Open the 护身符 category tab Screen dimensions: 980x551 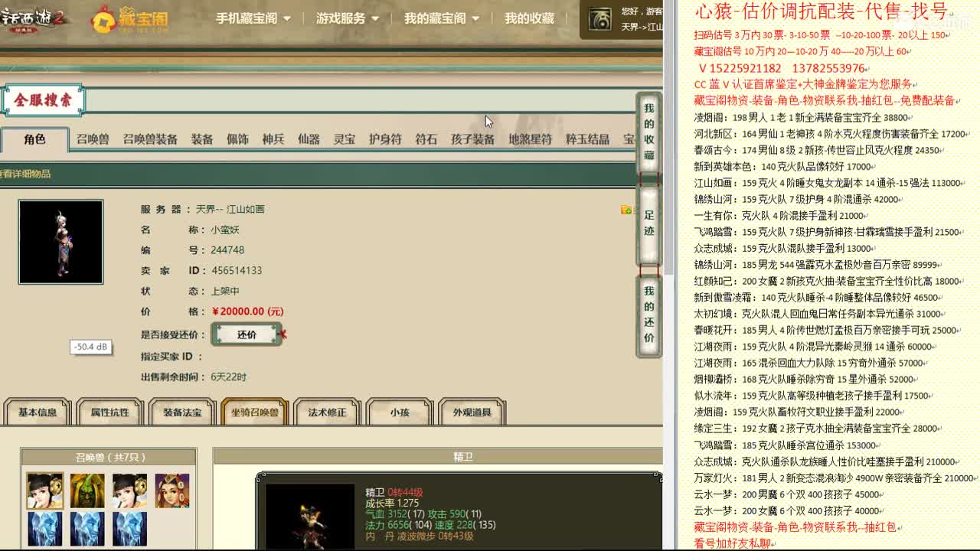click(x=385, y=139)
